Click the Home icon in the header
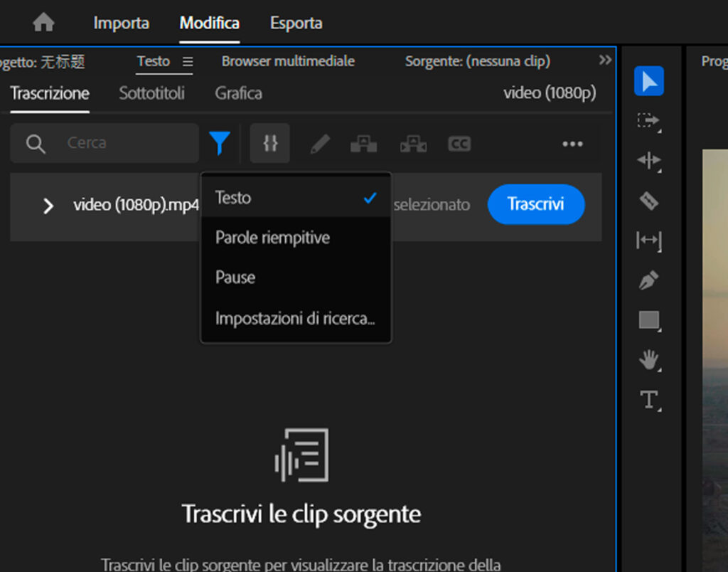 (x=43, y=22)
